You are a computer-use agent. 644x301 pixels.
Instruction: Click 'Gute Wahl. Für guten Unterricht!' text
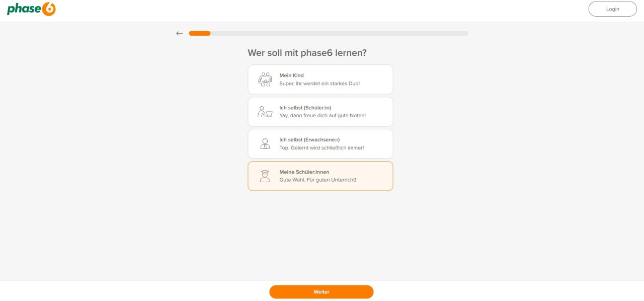(318, 180)
